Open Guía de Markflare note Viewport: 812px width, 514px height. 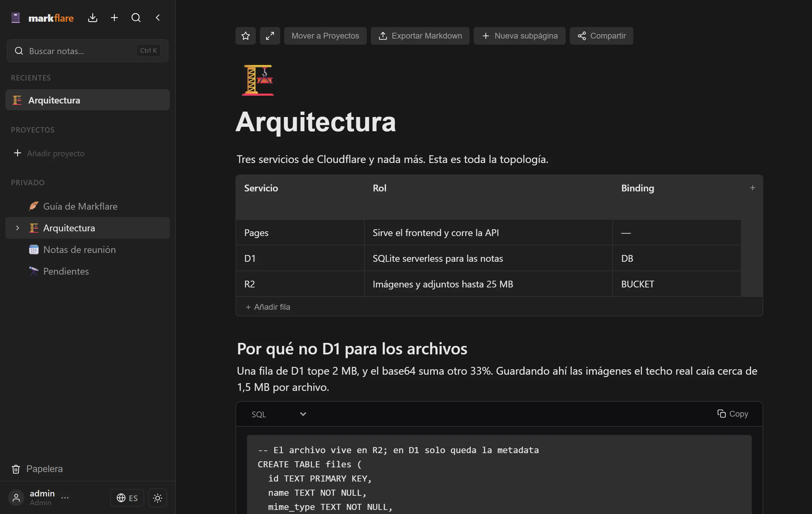click(x=88, y=206)
